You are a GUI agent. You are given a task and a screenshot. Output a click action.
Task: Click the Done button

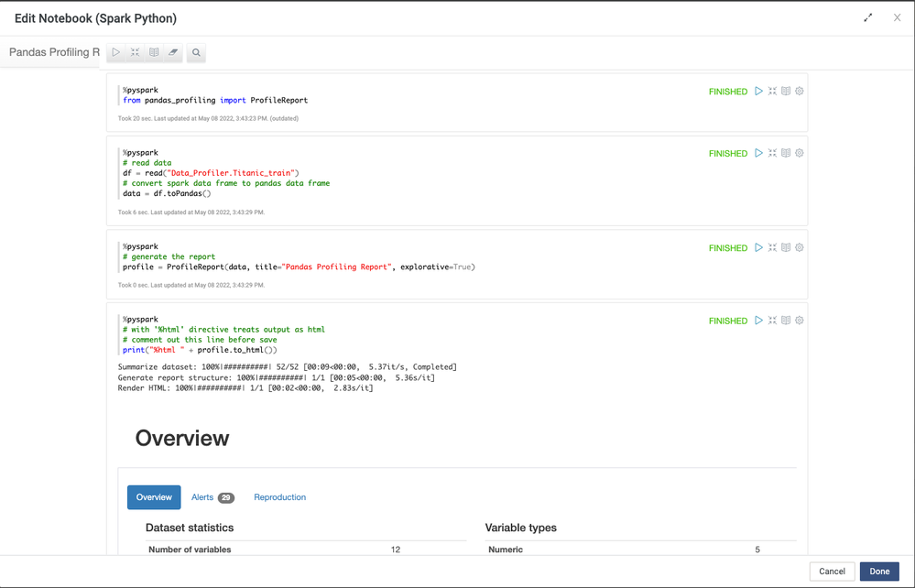click(x=879, y=572)
